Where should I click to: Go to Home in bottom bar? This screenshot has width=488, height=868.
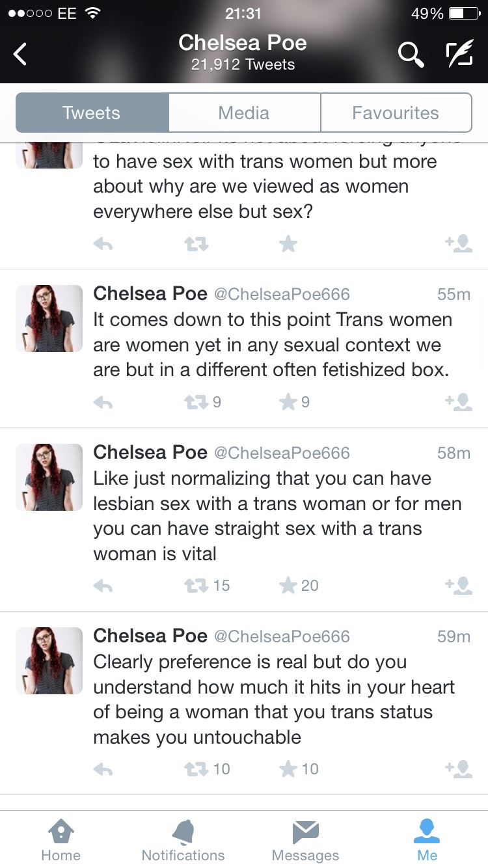coord(60,839)
